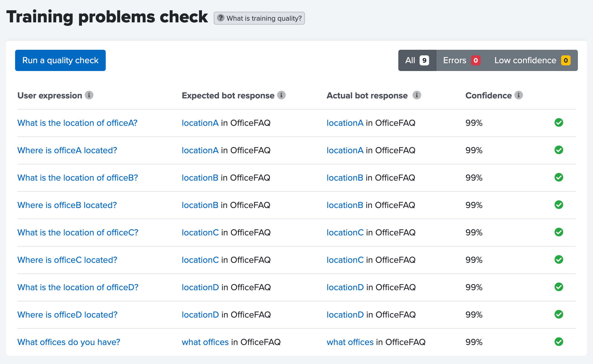Switch to the Low confidence filter tab
Viewport: 593px width, 364px height.
(x=533, y=60)
